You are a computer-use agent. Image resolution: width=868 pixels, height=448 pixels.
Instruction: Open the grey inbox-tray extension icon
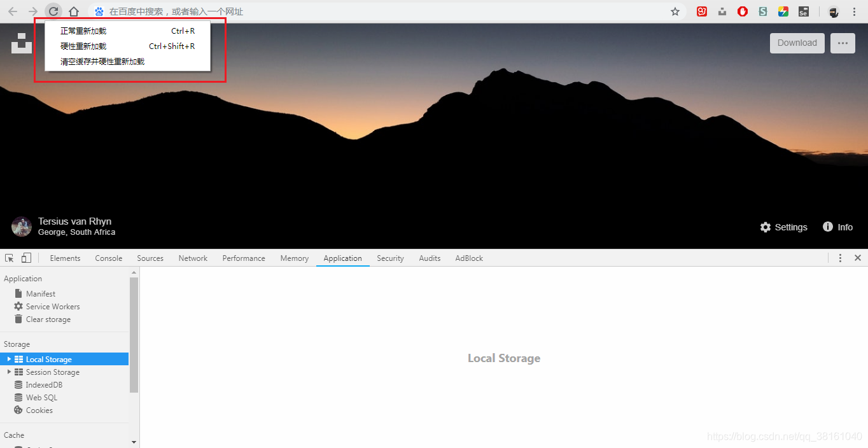tap(722, 11)
